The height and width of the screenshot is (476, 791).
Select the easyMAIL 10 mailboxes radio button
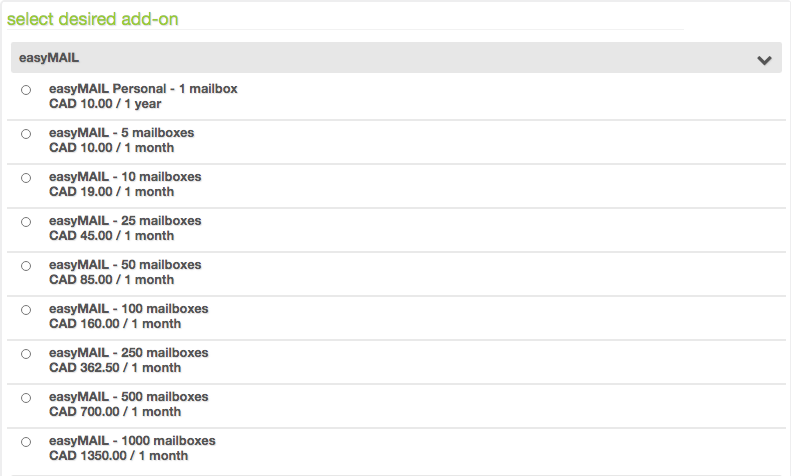tap(26, 178)
